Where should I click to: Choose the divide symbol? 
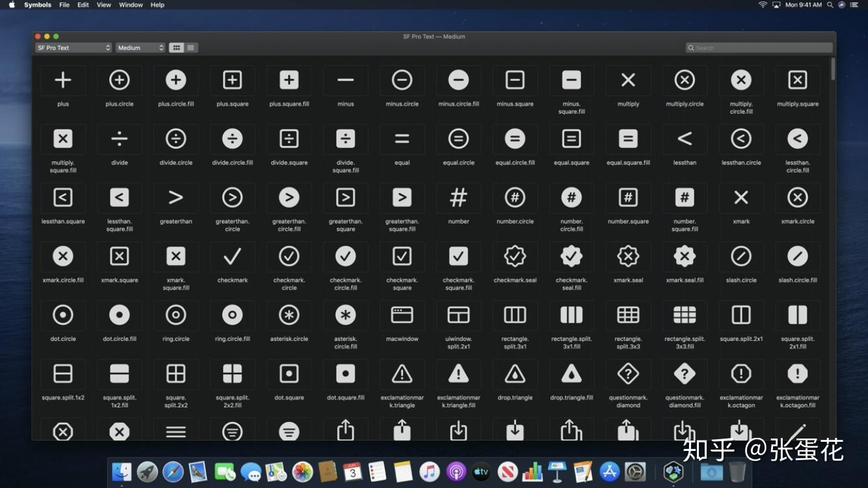pos(119,139)
